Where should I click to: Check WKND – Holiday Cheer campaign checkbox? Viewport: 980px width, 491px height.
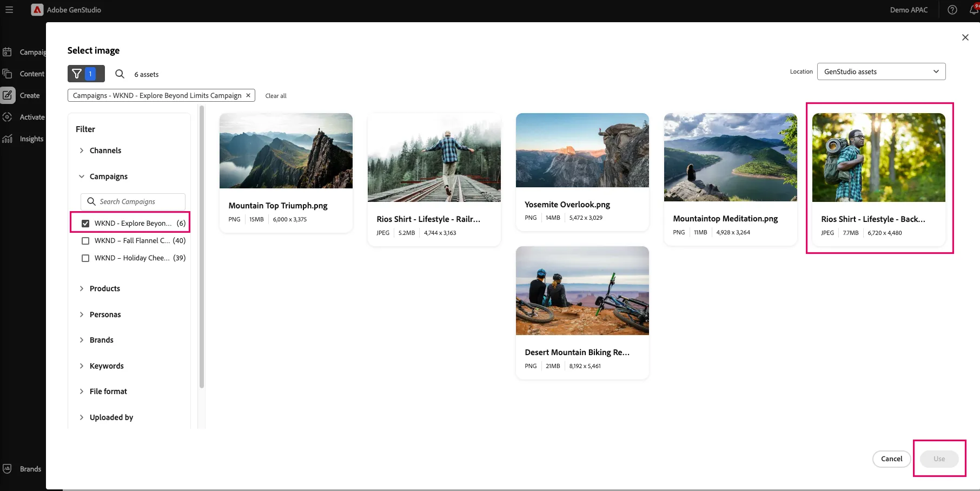[85, 258]
